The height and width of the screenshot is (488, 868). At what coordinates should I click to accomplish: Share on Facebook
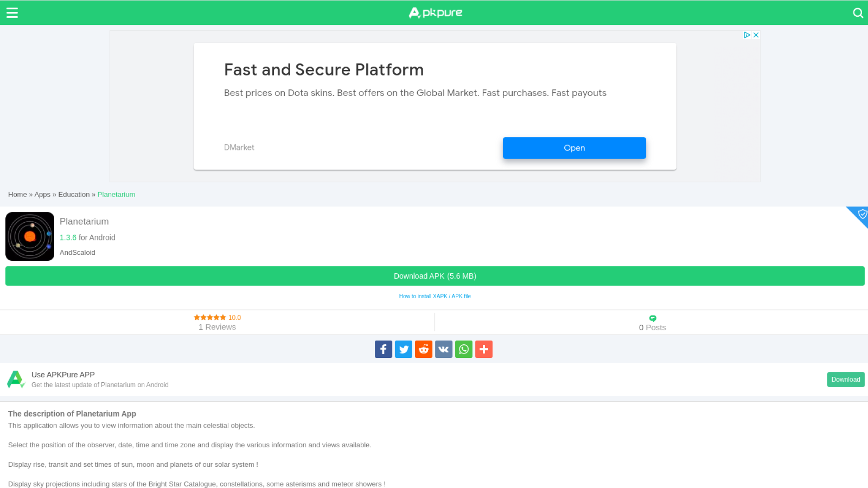[x=383, y=349]
